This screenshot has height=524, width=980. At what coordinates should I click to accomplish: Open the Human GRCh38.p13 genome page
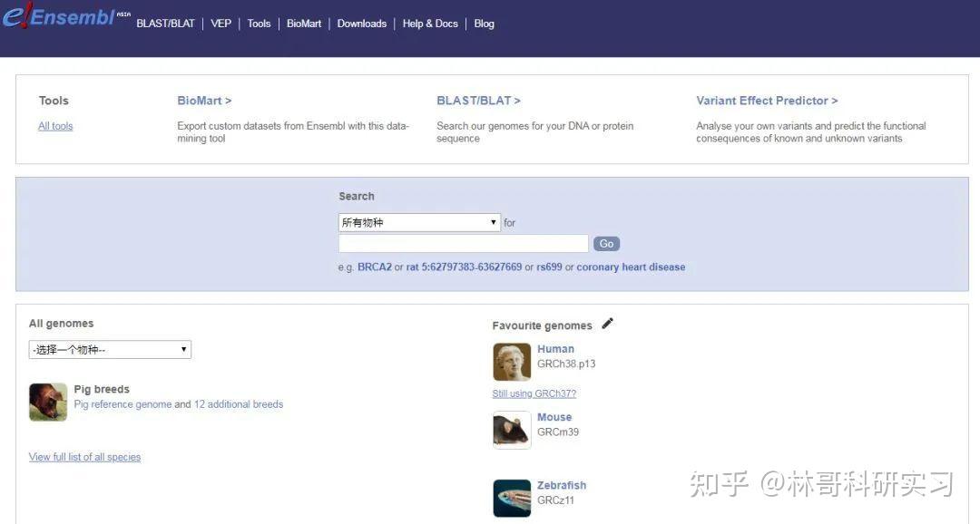pos(554,348)
